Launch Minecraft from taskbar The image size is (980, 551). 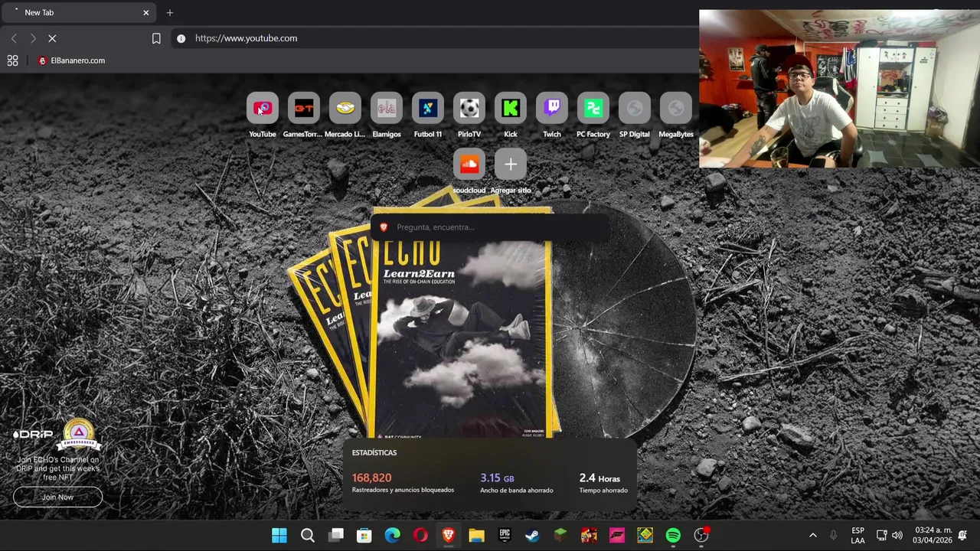[x=560, y=535]
